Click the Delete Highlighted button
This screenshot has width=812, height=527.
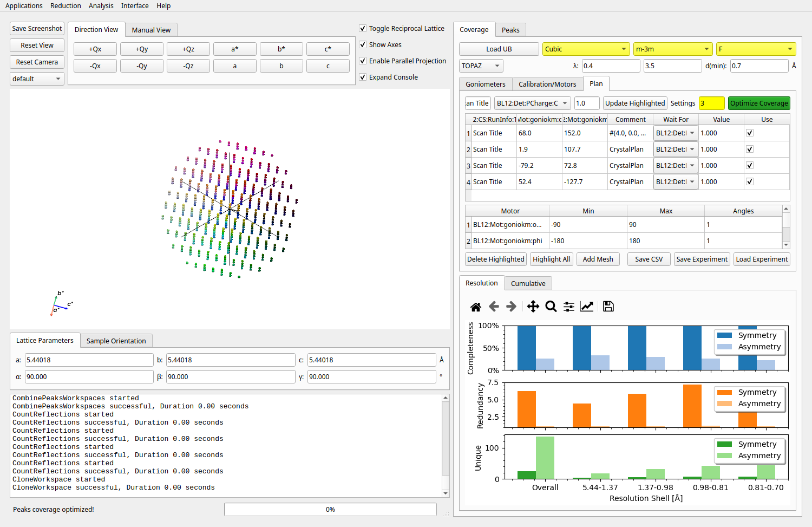[496, 259]
